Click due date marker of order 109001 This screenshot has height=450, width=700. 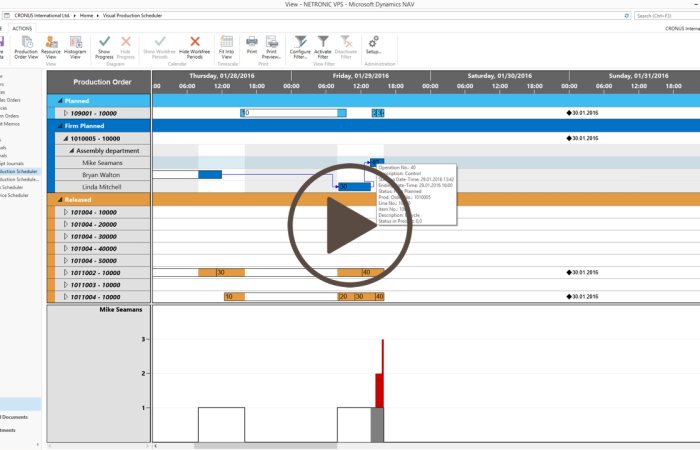[569, 113]
